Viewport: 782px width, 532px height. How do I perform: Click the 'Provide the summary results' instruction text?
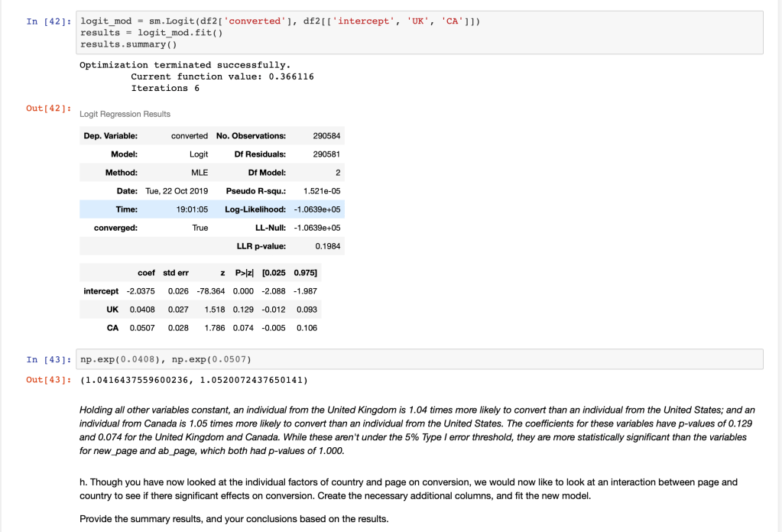[x=233, y=519]
